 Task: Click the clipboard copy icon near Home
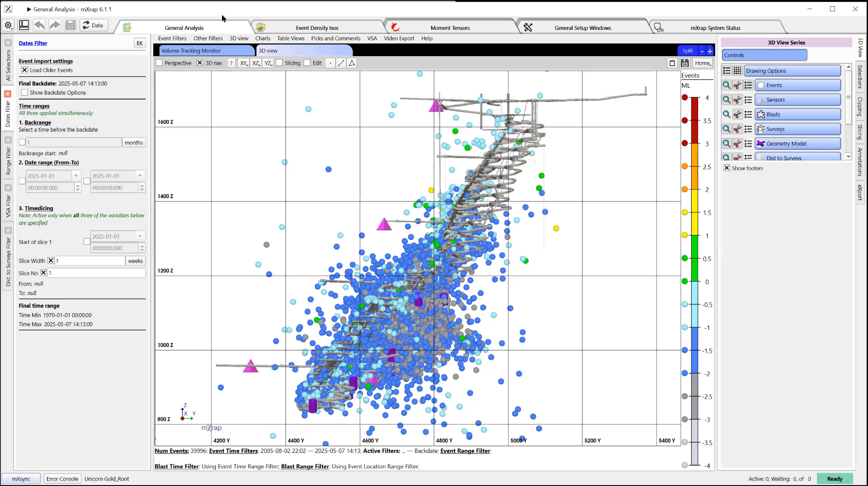672,63
